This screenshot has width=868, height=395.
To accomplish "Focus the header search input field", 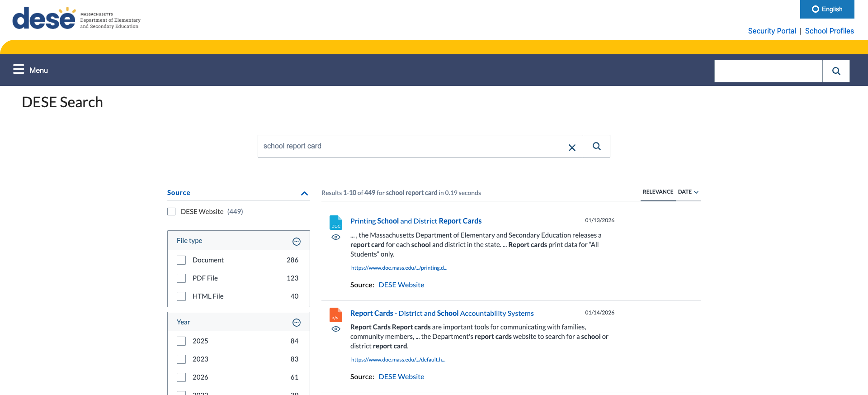I will click(768, 71).
